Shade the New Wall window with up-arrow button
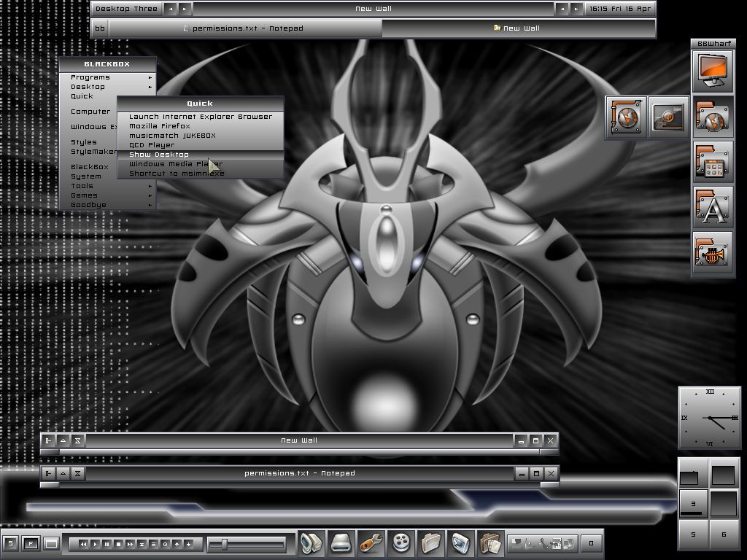This screenshot has width=747, height=560. (x=63, y=440)
